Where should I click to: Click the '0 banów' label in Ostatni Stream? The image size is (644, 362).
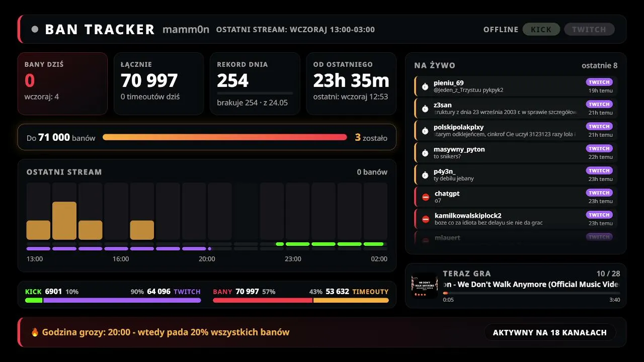372,172
